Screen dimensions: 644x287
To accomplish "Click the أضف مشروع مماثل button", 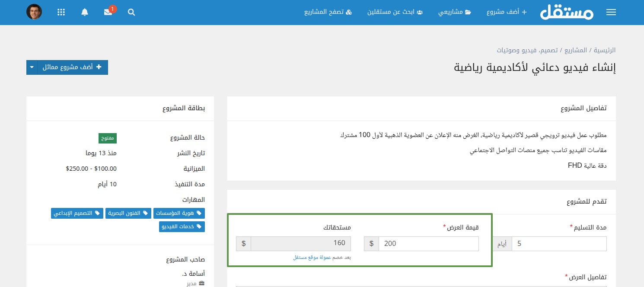I will (x=73, y=67).
